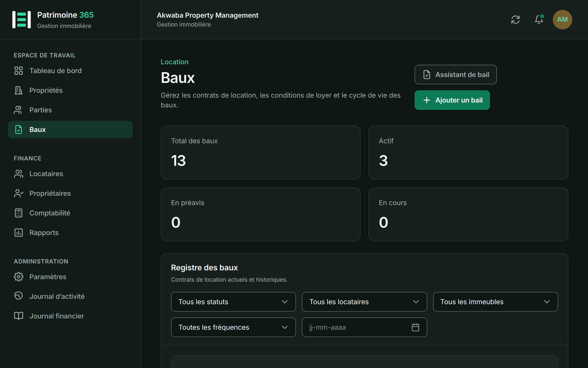This screenshot has width=588, height=368.
Task: Expand the Tous les statuts dropdown
Action: pos(233,302)
